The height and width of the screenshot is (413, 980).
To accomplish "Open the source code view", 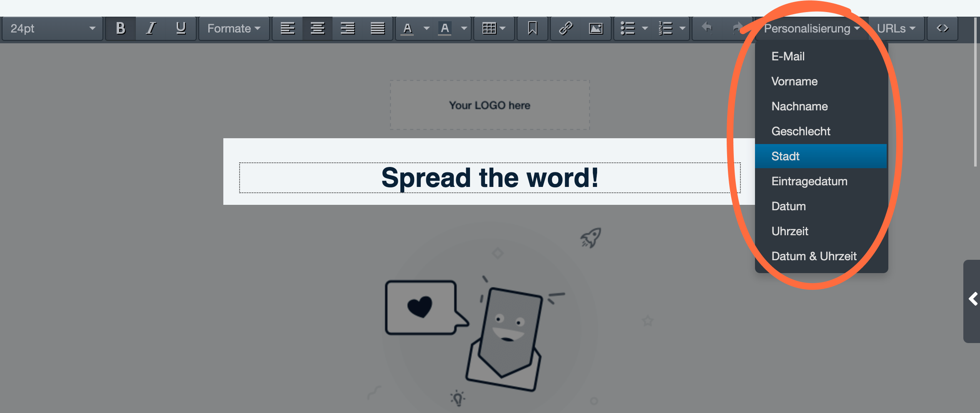I will point(942,28).
